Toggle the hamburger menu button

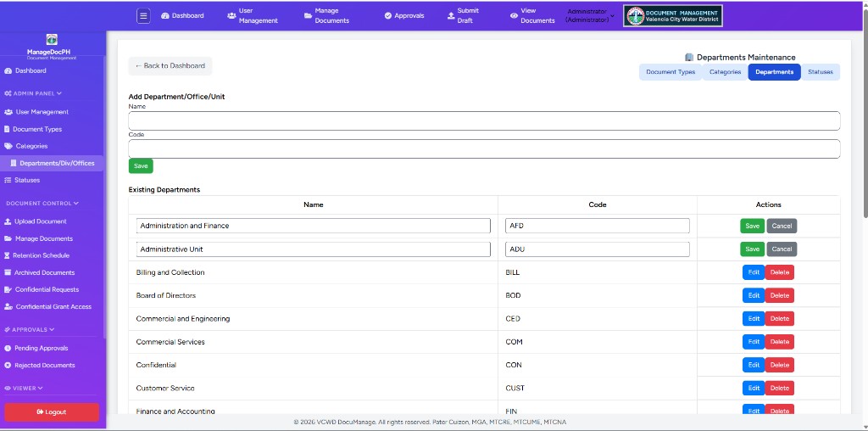(x=143, y=16)
